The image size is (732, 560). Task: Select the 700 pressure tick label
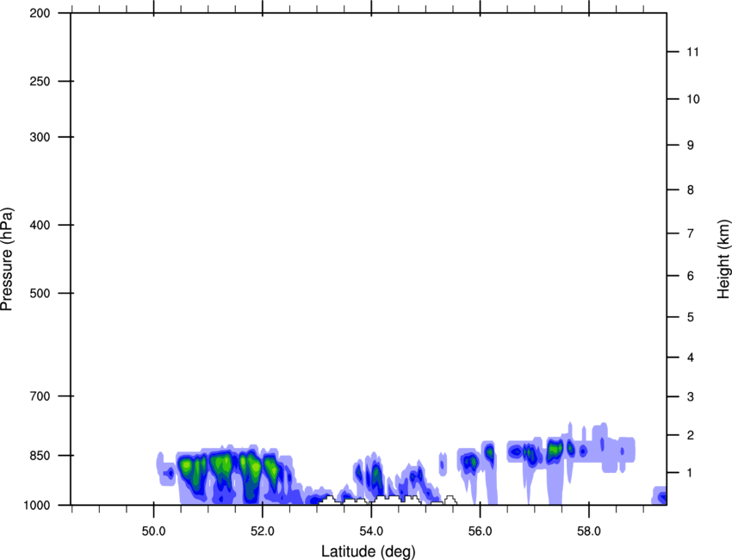tap(40, 396)
